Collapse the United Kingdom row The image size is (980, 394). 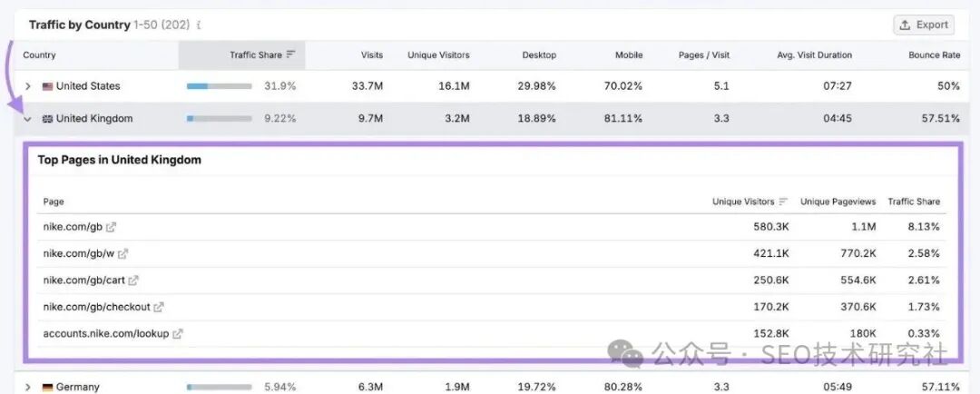pyautogui.click(x=28, y=119)
